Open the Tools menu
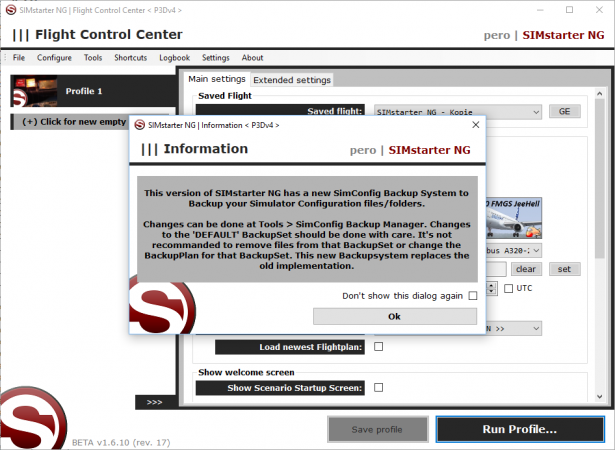The image size is (615, 450). pos(93,58)
